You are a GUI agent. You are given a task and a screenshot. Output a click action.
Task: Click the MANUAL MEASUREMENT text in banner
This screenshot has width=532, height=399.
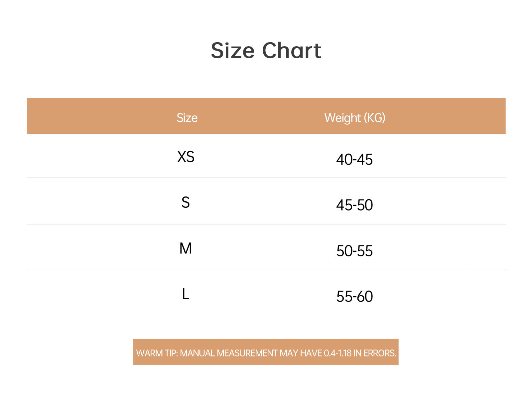pyautogui.click(x=229, y=353)
